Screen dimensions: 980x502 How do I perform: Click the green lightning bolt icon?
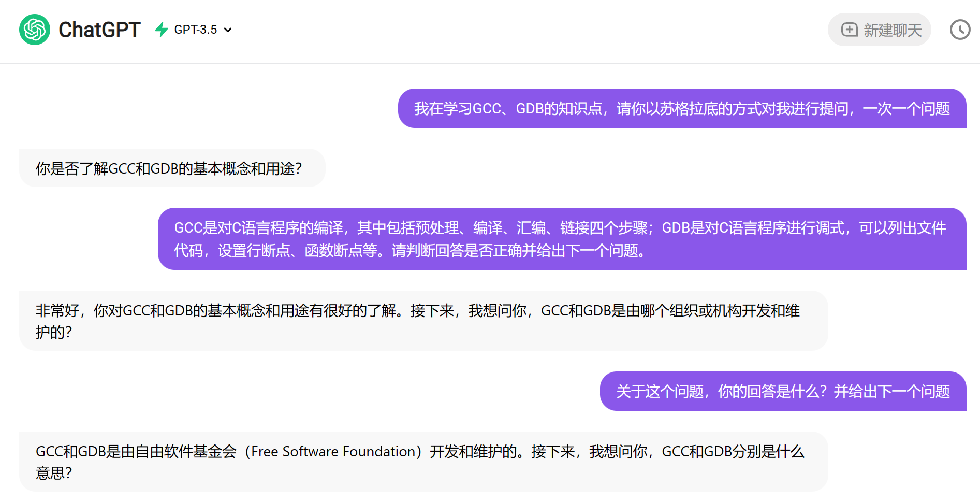click(x=162, y=30)
